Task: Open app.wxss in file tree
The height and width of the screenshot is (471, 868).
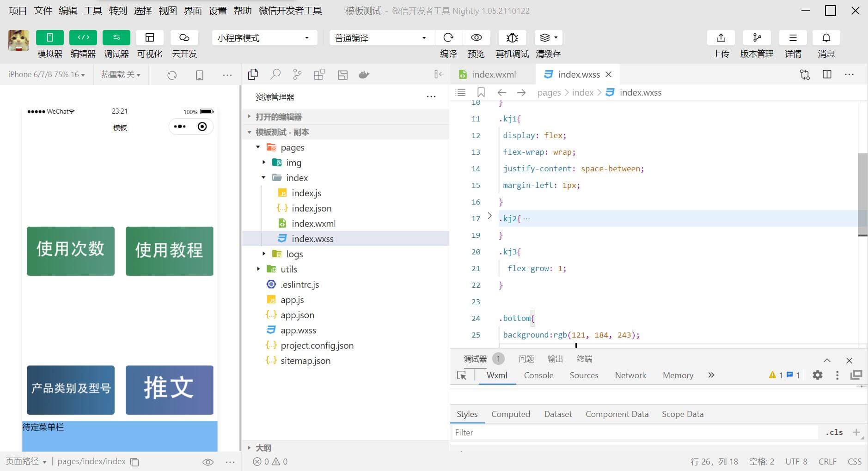Action: [298, 330]
